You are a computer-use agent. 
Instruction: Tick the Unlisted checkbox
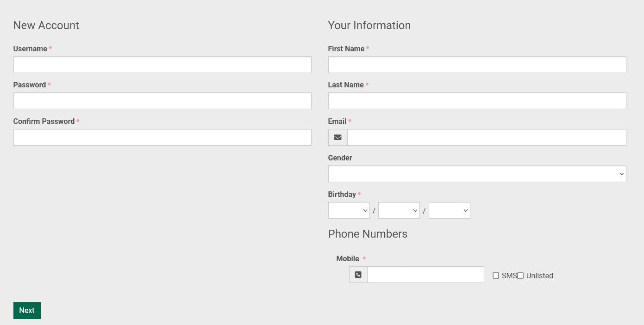pos(520,276)
